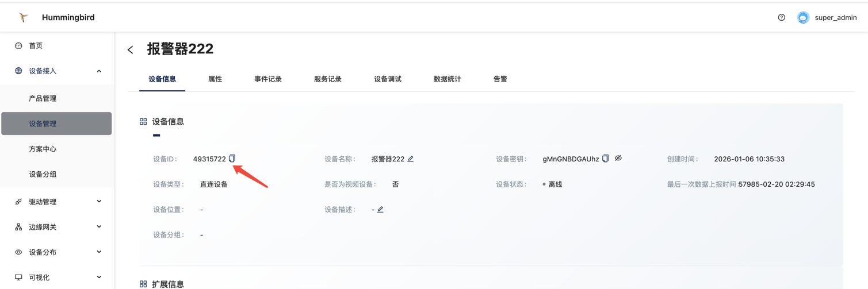Switch to the 属性 tab

(x=215, y=79)
